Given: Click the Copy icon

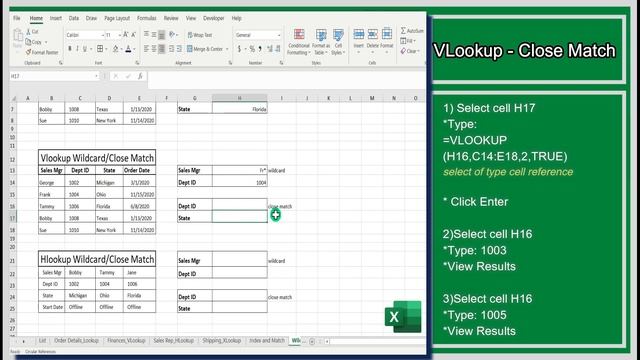Looking at the screenshot, I should pos(29,42).
